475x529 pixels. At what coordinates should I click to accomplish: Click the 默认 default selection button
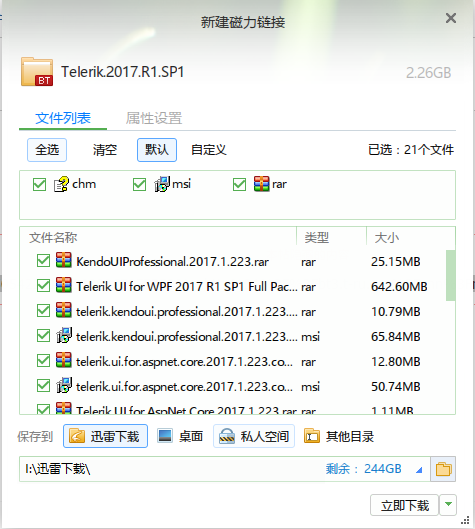coord(157,150)
